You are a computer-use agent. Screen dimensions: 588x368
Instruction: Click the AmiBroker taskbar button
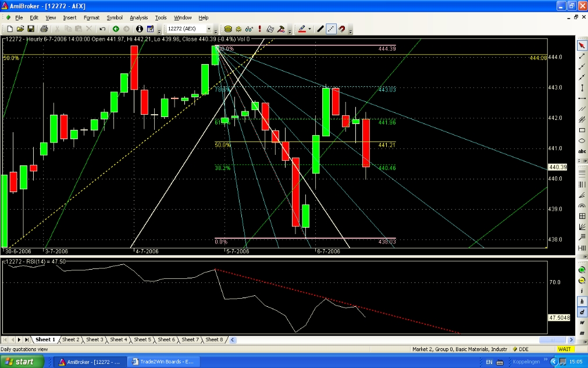[90, 362]
